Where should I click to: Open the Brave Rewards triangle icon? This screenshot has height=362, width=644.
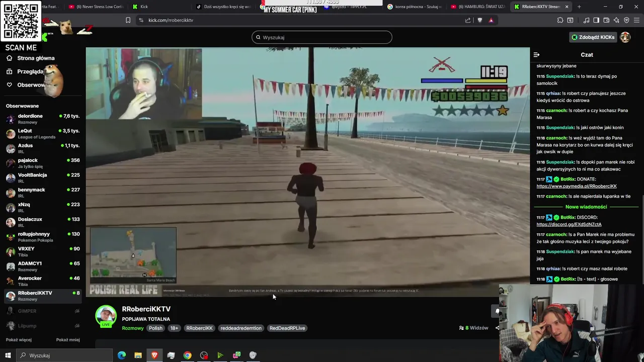click(x=491, y=20)
